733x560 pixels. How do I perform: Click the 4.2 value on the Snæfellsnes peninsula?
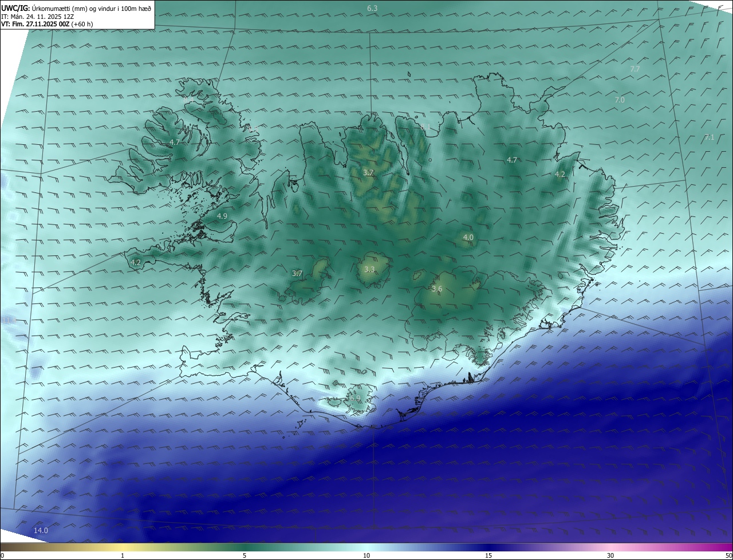(x=136, y=262)
